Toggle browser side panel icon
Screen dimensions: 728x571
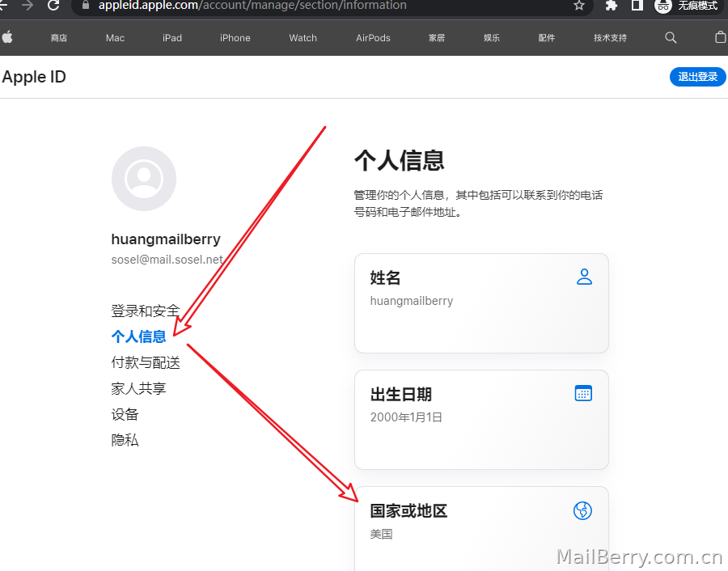pos(637,6)
